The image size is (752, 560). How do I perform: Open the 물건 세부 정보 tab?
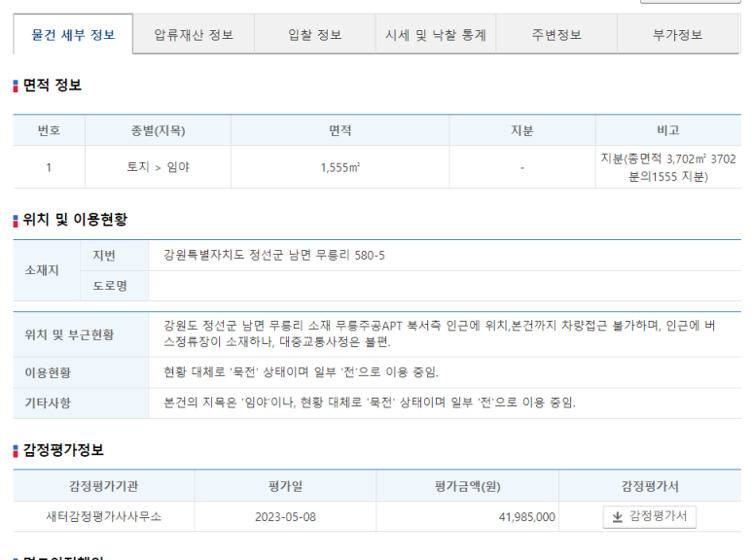pos(73,35)
